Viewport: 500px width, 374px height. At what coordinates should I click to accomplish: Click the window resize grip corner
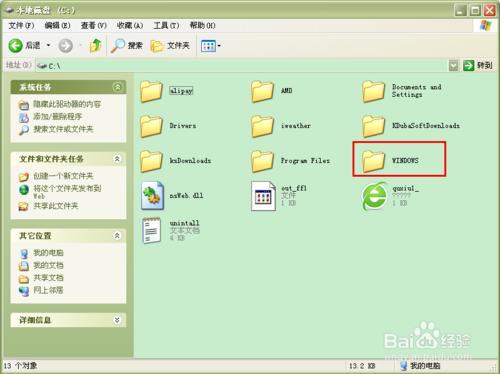493,368
